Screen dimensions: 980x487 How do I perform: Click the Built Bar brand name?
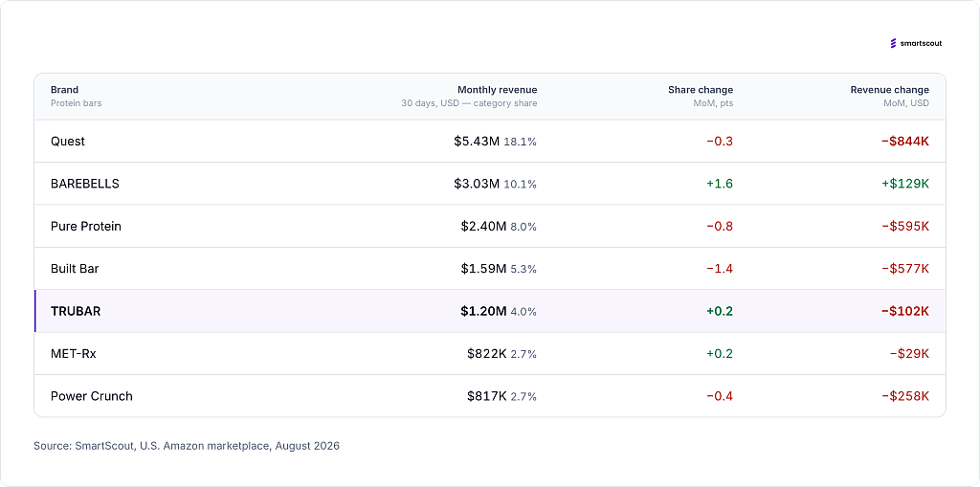pos(75,269)
